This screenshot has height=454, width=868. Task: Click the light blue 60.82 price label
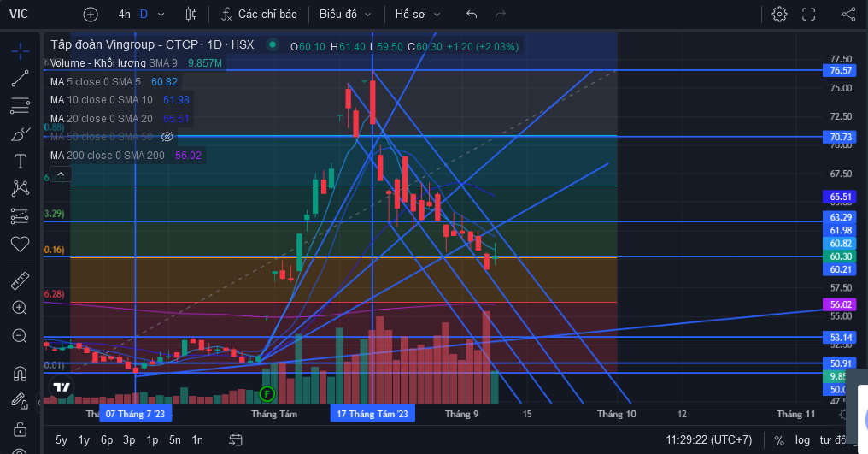tap(841, 244)
